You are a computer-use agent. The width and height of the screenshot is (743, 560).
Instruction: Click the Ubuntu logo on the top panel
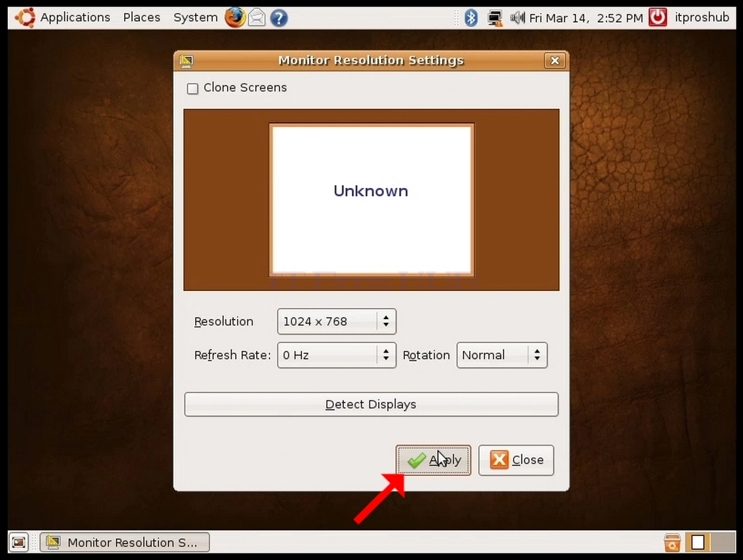25,17
